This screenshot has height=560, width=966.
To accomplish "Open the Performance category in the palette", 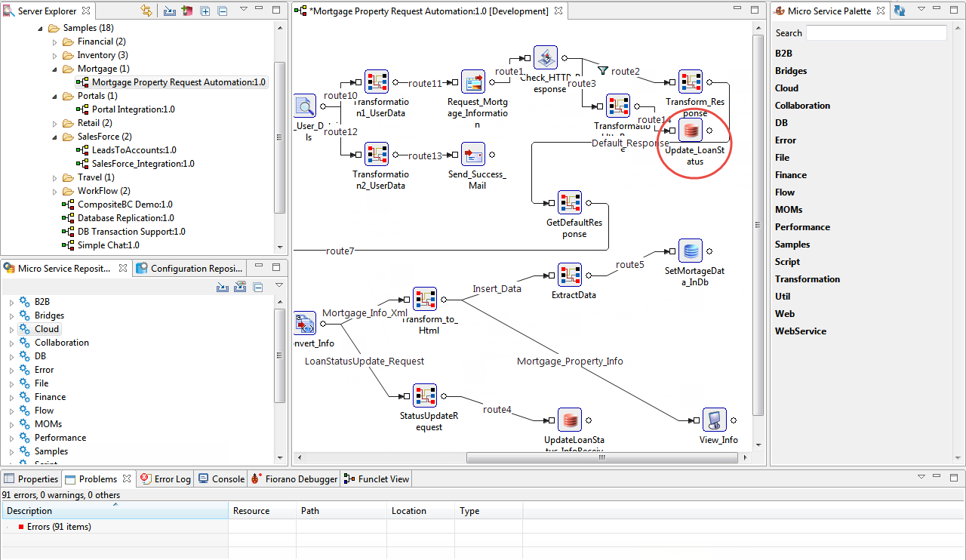I will point(802,227).
